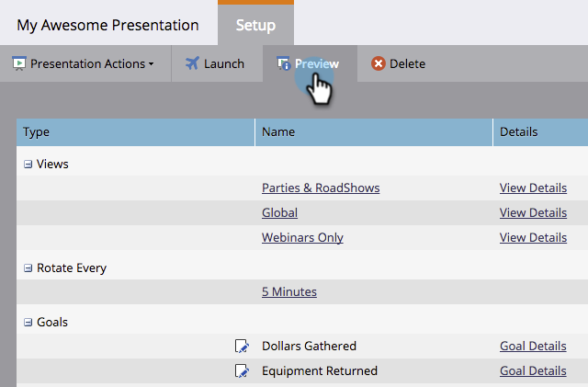Switch to the My Awesome Presentation tab

(x=107, y=25)
